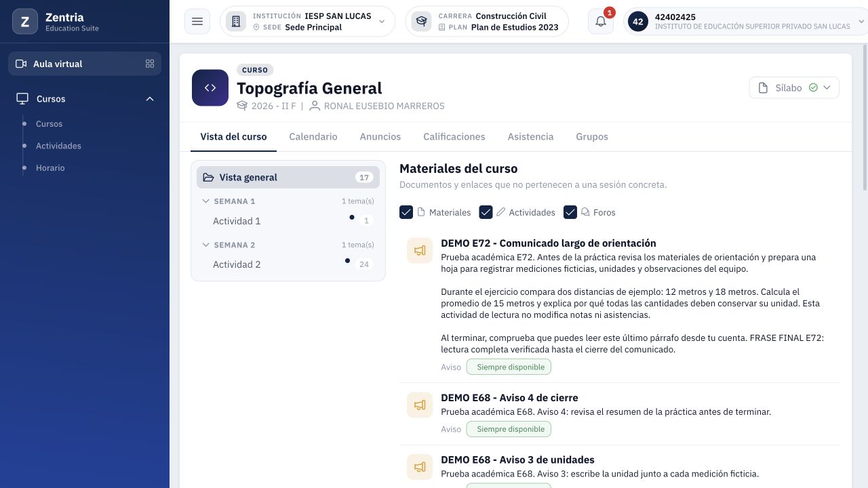Click the megaphone icon of Aviso 4 de cierre

(420, 405)
